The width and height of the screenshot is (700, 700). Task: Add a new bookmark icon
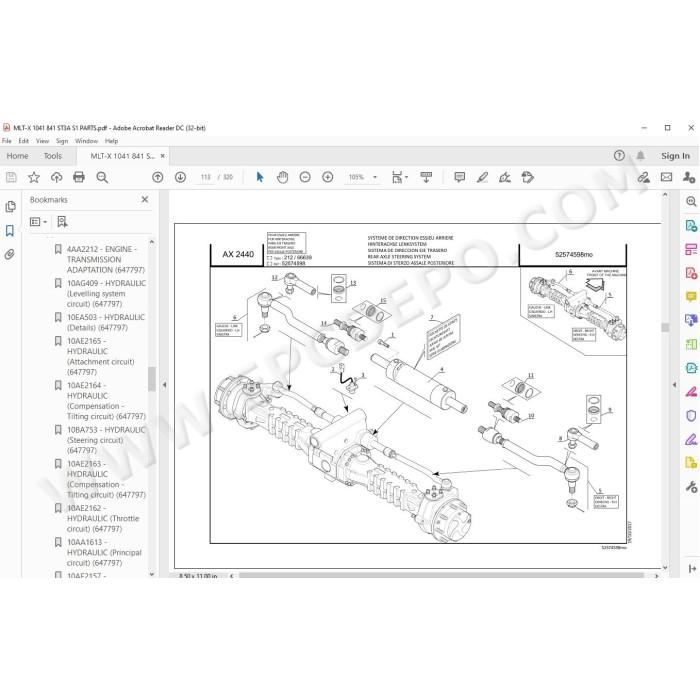pyautogui.click(x=62, y=222)
